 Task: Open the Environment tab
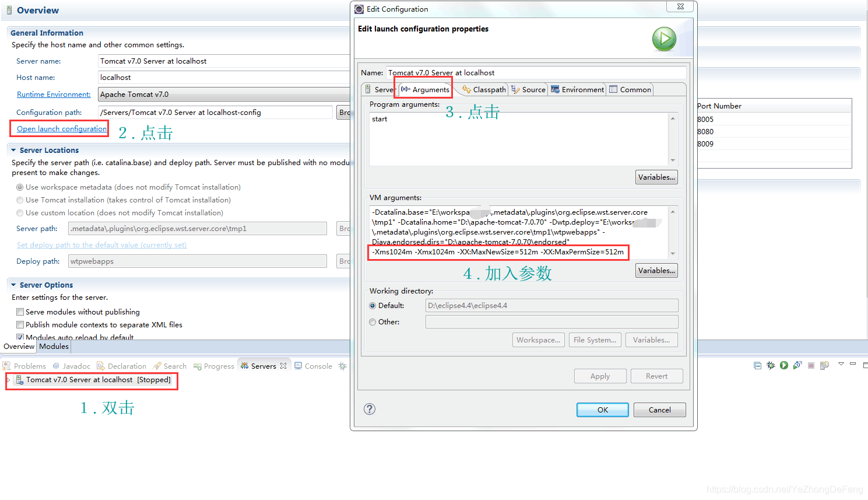click(x=578, y=89)
